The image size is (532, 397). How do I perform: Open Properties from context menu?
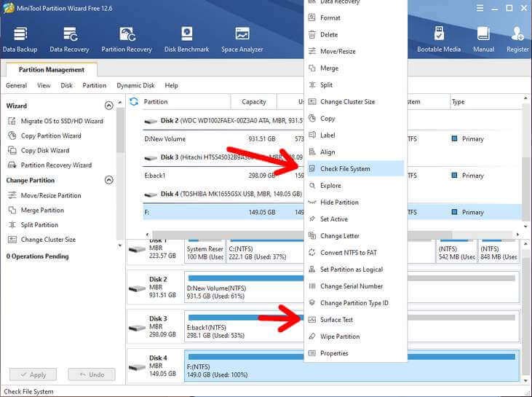pos(355,353)
